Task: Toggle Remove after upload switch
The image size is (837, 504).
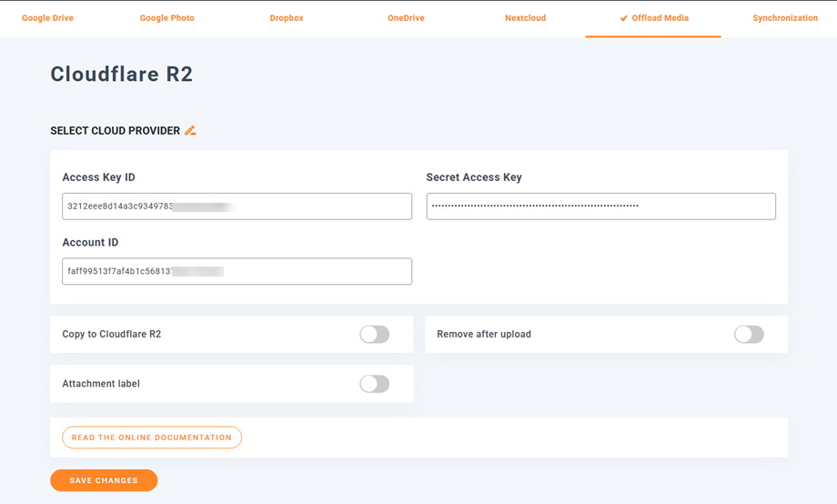Action: pyautogui.click(x=749, y=334)
